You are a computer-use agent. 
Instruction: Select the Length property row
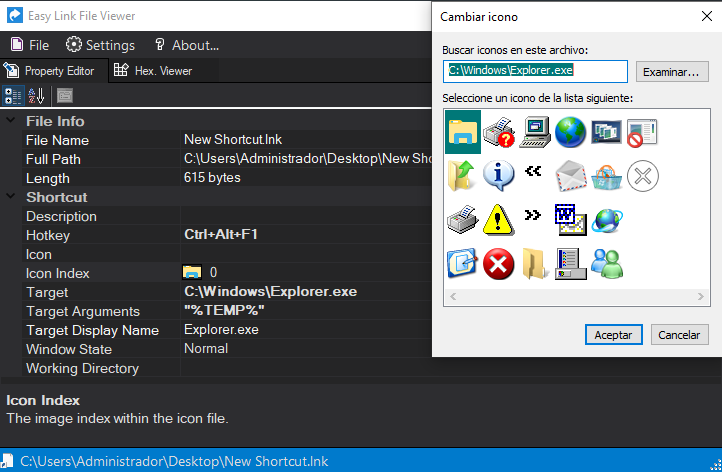pyautogui.click(x=227, y=178)
